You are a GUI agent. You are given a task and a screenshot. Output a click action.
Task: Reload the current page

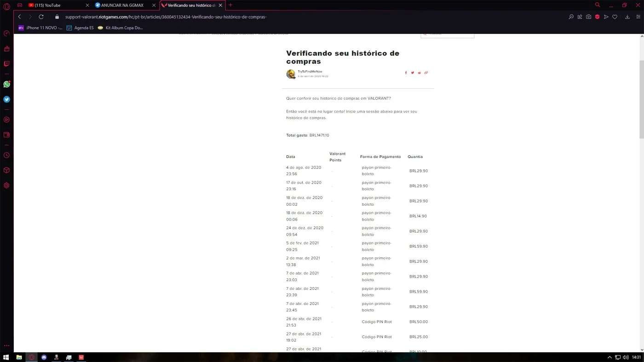(x=41, y=17)
